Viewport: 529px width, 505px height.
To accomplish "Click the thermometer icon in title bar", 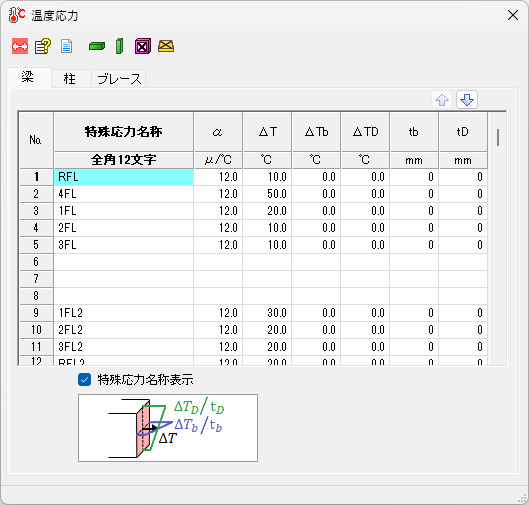I will click(x=17, y=15).
